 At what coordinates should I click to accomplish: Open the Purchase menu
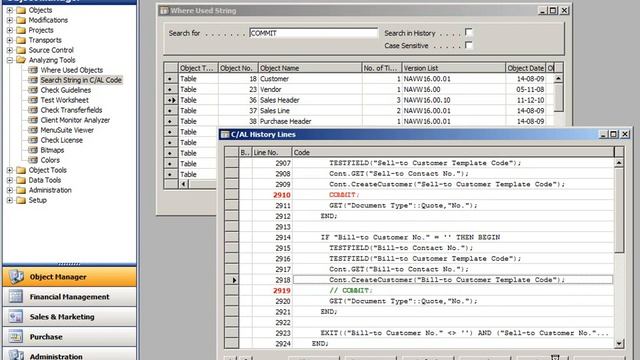click(x=69, y=337)
